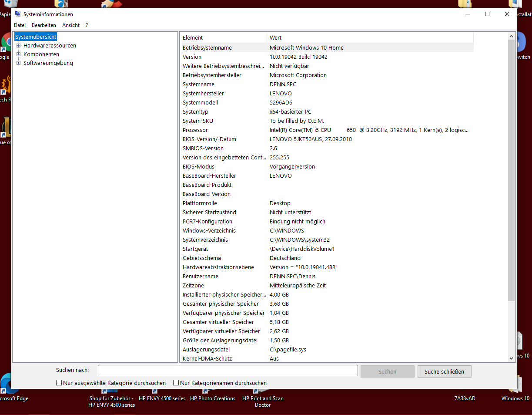
Task: Select the System-SKU row
Action: (327, 121)
